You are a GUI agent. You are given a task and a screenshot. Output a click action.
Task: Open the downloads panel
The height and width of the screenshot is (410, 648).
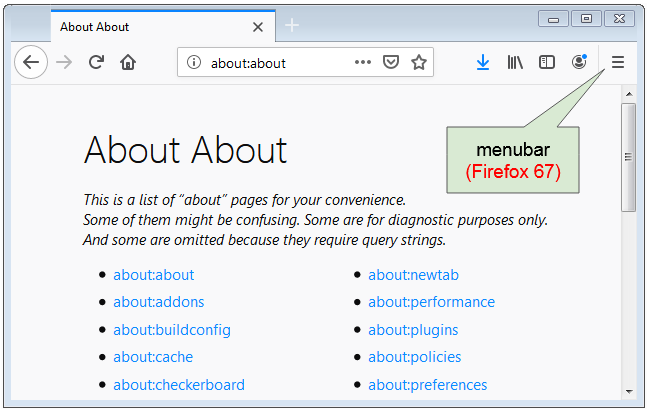483,62
